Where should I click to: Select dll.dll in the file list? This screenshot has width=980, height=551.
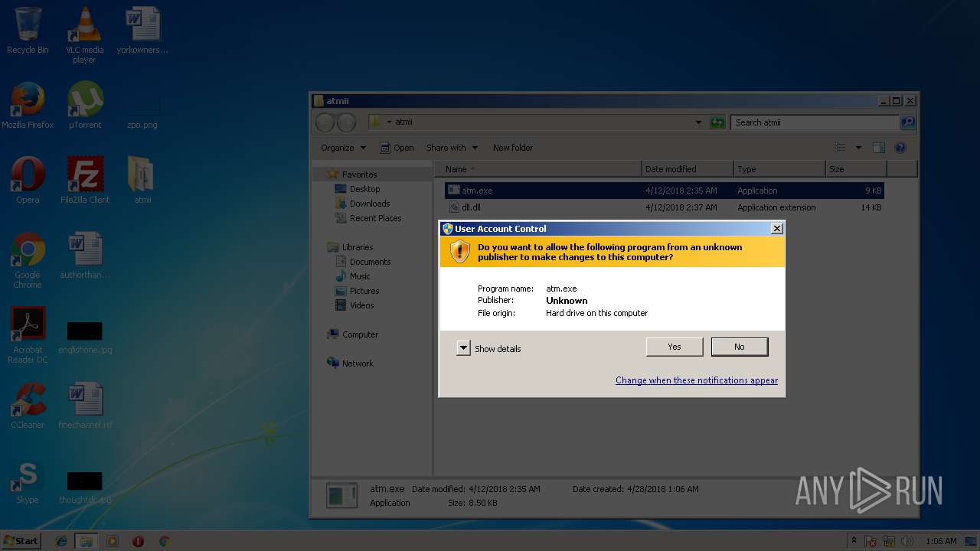coord(665,207)
